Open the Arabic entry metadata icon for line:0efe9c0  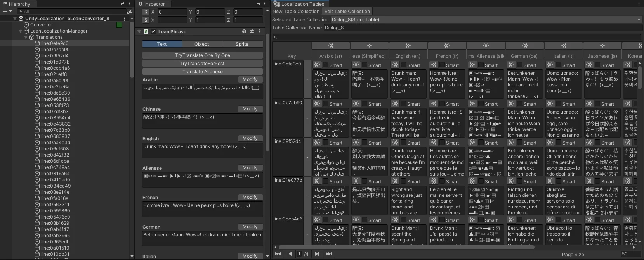(317, 65)
